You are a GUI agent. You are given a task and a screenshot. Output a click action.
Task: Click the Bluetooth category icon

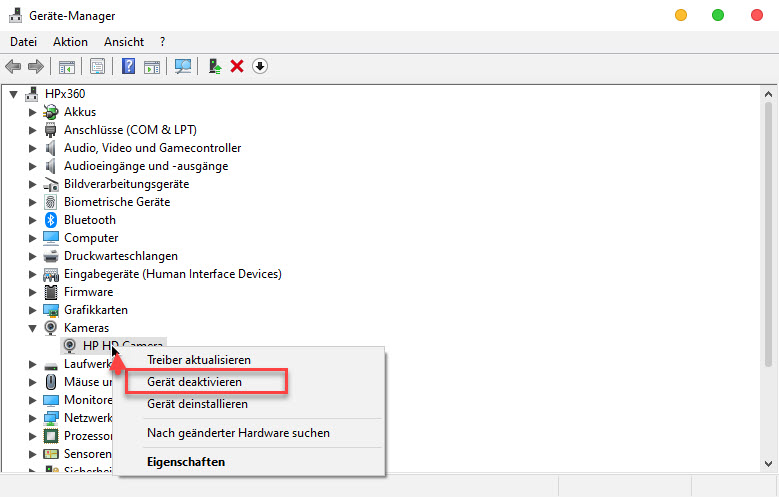coord(51,220)
